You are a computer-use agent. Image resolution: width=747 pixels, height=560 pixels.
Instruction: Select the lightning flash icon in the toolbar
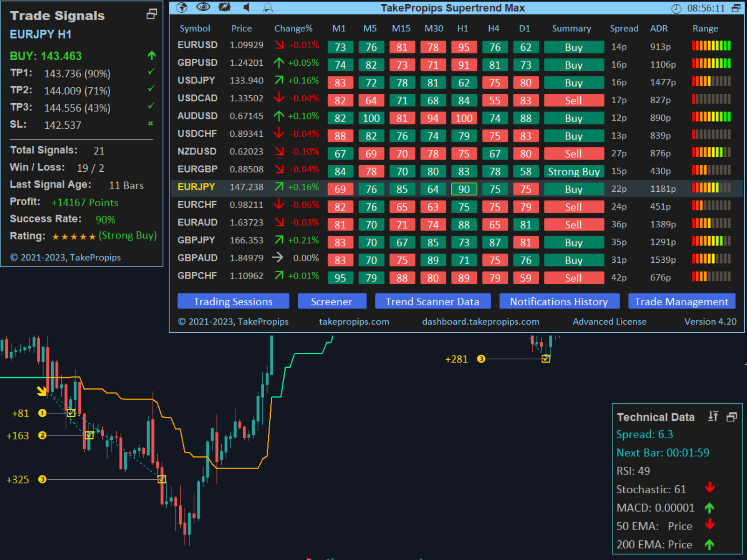pyautogui.click(x=224, y=7)
